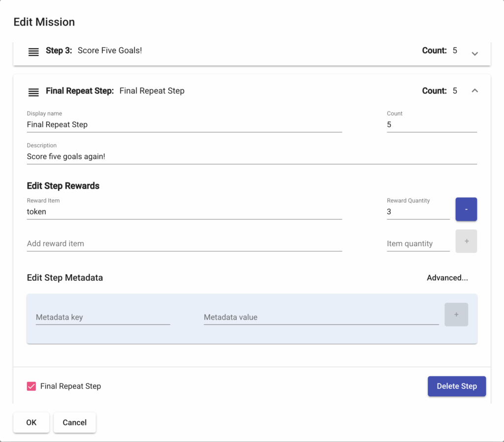Click the Metadata value input

pyautogui.click(x=320, y=317)
